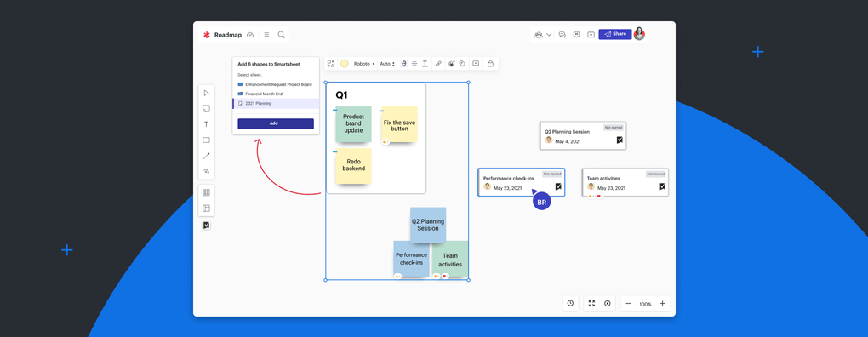Select the pointer arrow tool
868x337 pixels.
point(207,93)
